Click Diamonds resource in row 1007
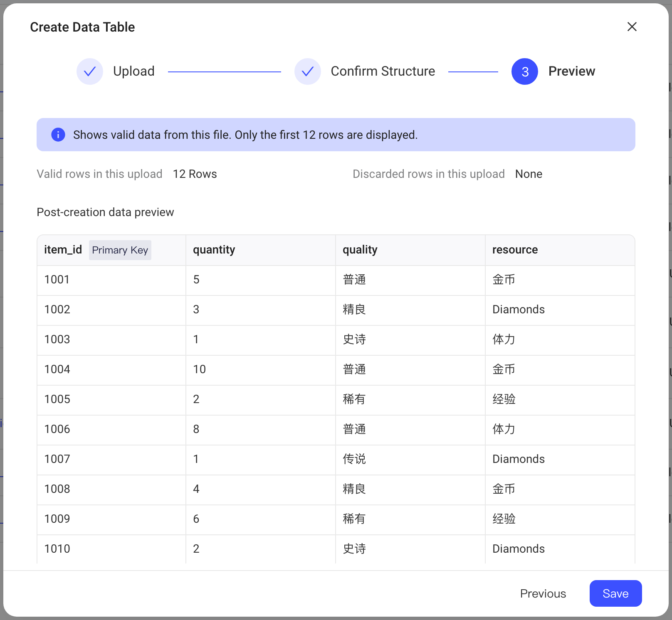This screenshot has height=620, width=672. [560, 460]
